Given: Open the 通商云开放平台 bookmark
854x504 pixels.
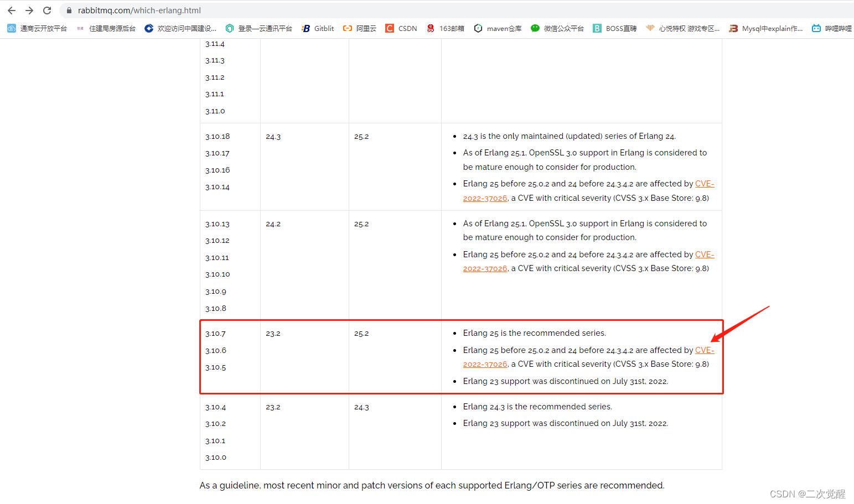Looking at the screenshot, I should point(37,28).
